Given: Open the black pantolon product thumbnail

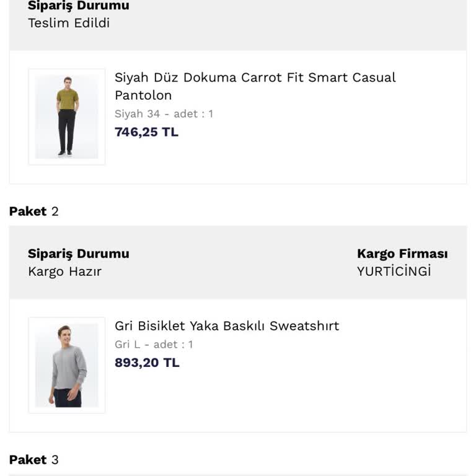Looking at the screenshot, I should [67, 117].
